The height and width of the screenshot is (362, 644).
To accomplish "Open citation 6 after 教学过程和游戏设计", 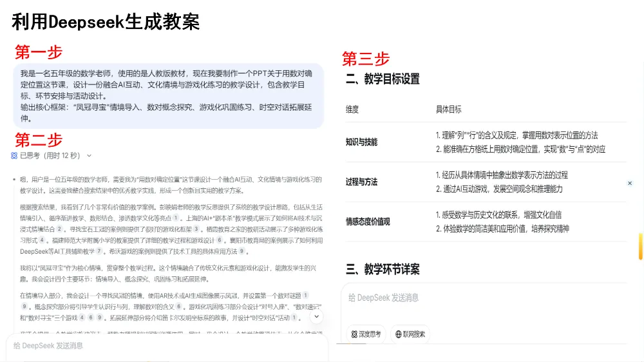I will point(220,240).
